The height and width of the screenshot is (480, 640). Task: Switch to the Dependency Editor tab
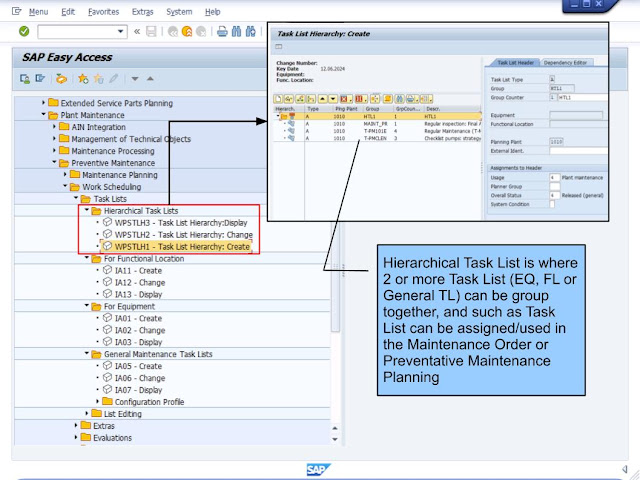pos(565,63)
